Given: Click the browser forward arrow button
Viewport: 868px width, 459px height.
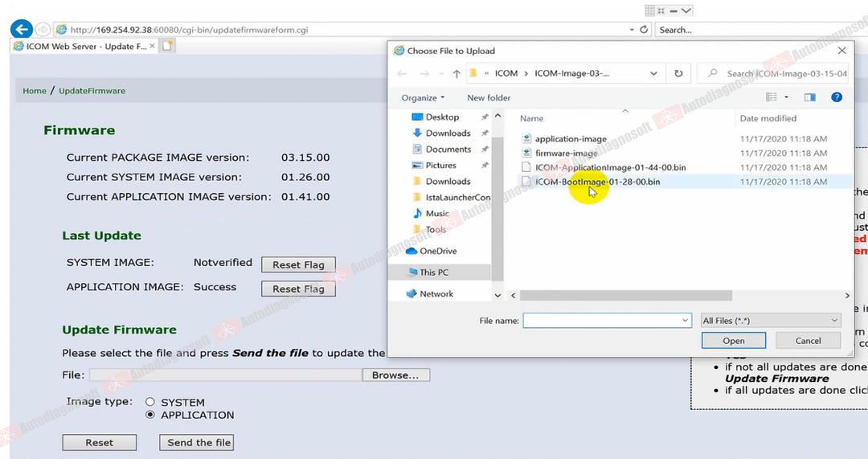Looking at the screenshot, I should point(42,30).
